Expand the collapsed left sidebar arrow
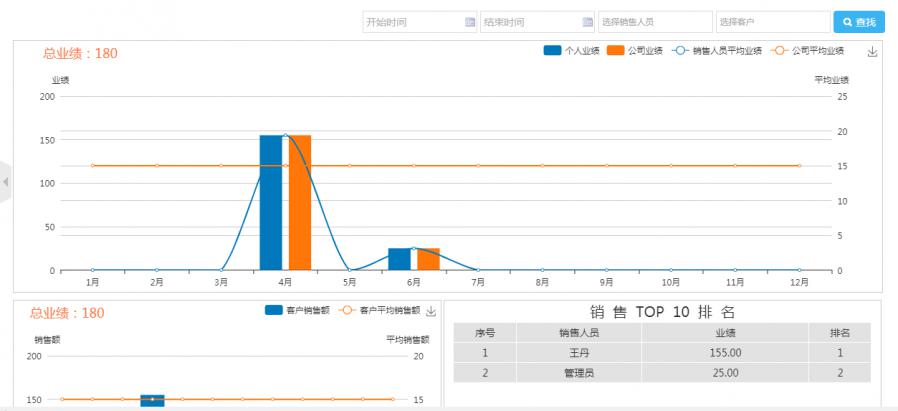 tap(5, 182)
